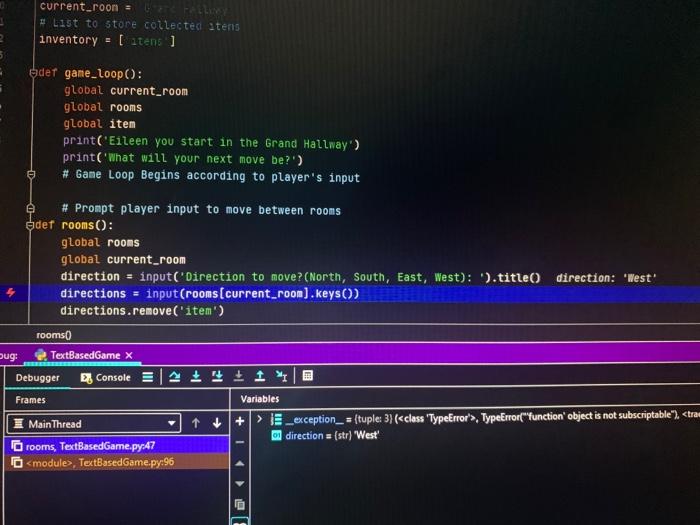Click the Step Over debugger icon
700x525 pixels.
pyautogui.click(x=175, y=377)
